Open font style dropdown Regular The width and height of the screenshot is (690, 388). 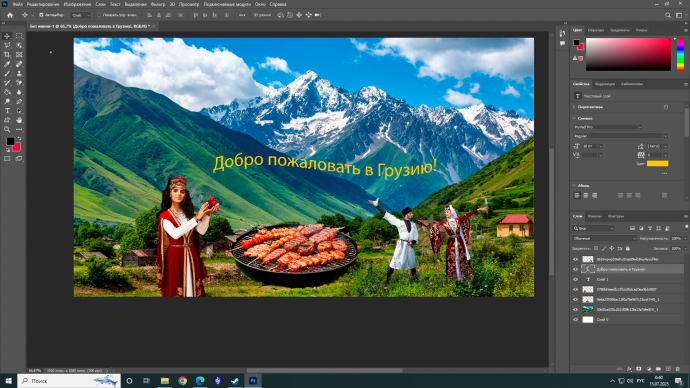(665, 136)
